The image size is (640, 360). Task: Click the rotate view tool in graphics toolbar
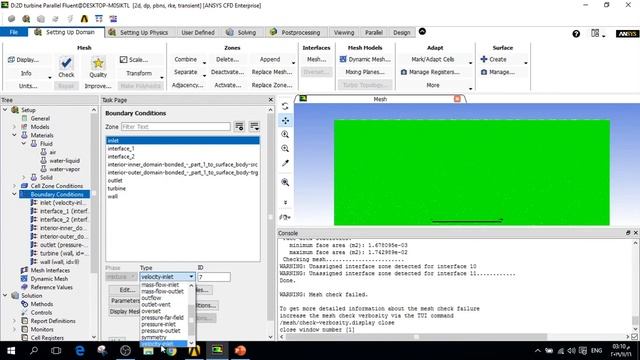tap(285, 106)
